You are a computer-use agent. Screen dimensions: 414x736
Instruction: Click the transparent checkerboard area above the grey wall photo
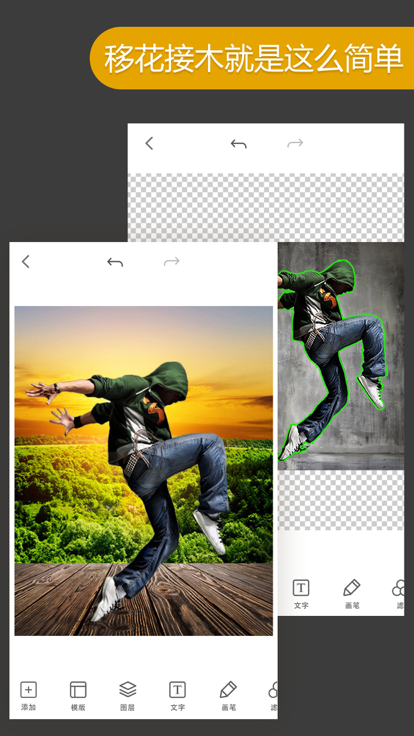pos(266,207)
